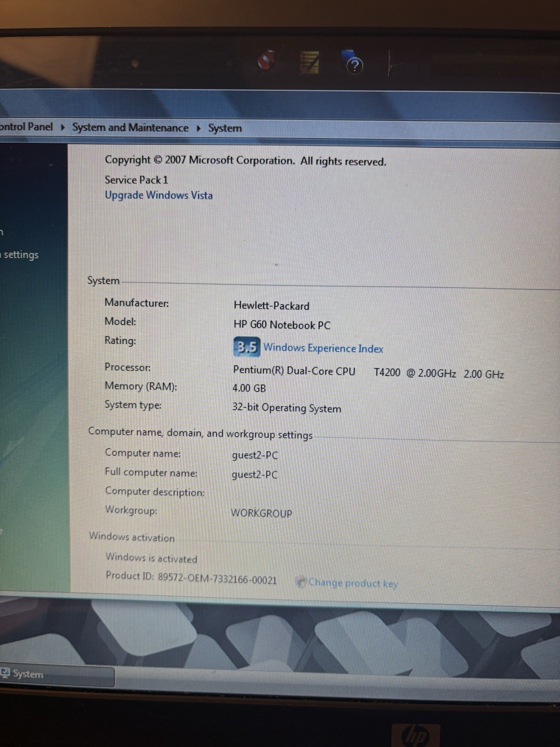
Task: Select 'HP G60 Notebook PC' model text
Action: (x=282, y=325)
